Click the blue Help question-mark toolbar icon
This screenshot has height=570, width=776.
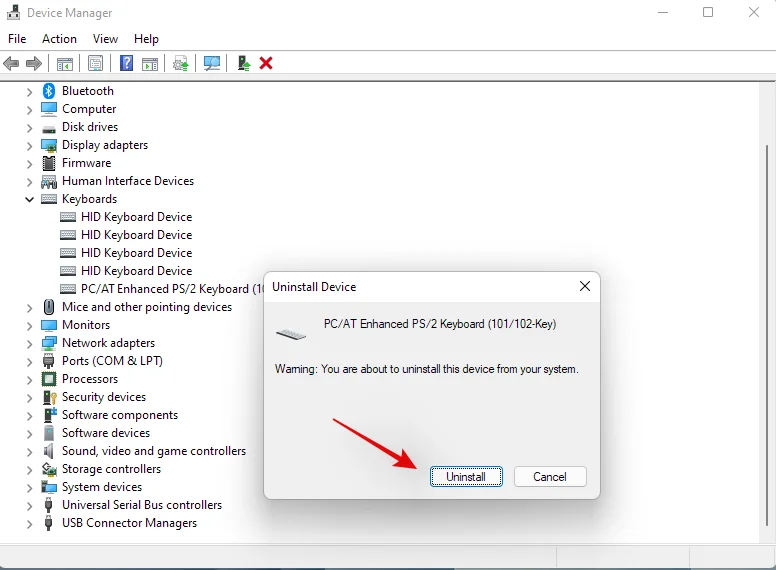coord(126,63)
